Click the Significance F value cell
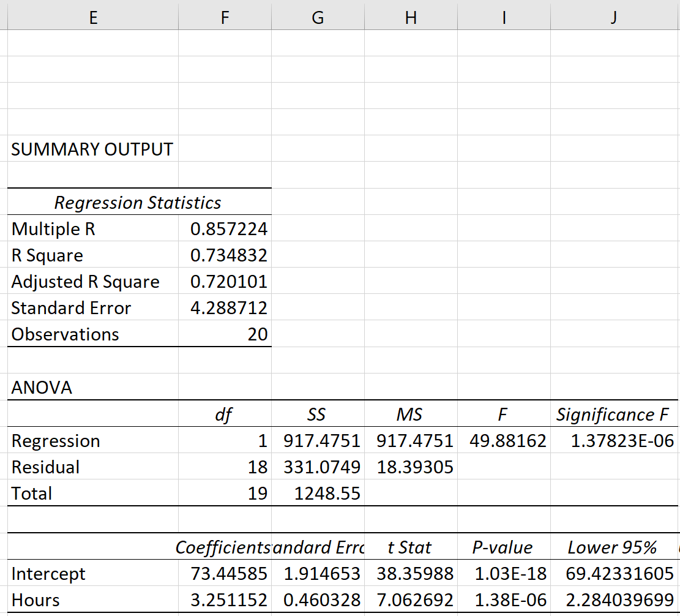Viewport: 680px width, 616px height. [x=613, y=440]
